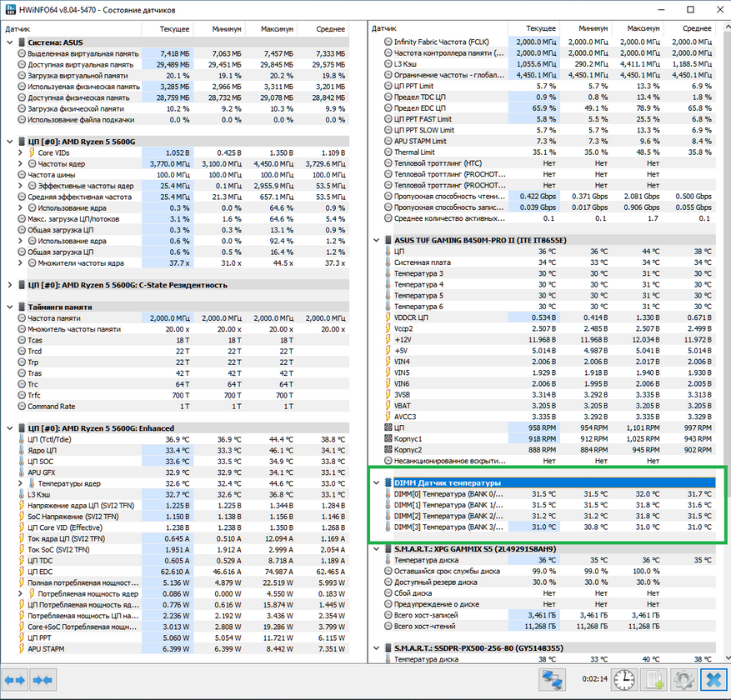Image resolution: width=731 pixels, height=700 pixels.
Task: Collapse the ASUS TUF GAMING B450M-PRO II group
Action: pos(376,240)
